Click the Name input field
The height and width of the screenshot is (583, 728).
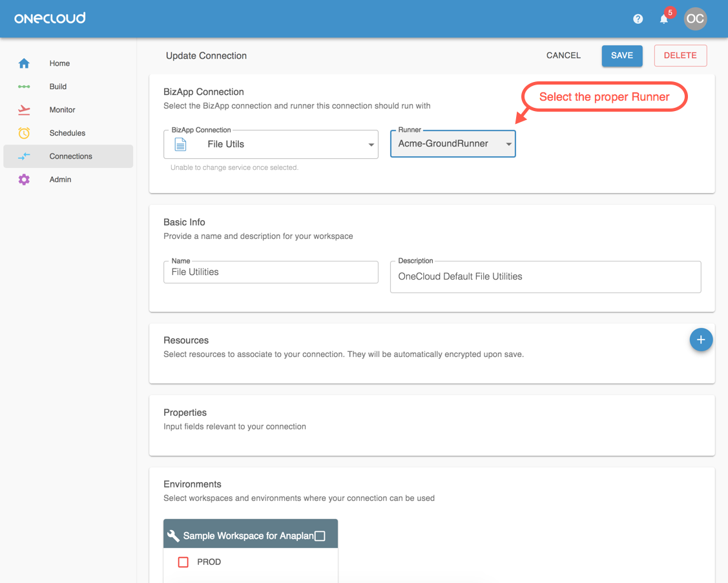coord(271,272)
